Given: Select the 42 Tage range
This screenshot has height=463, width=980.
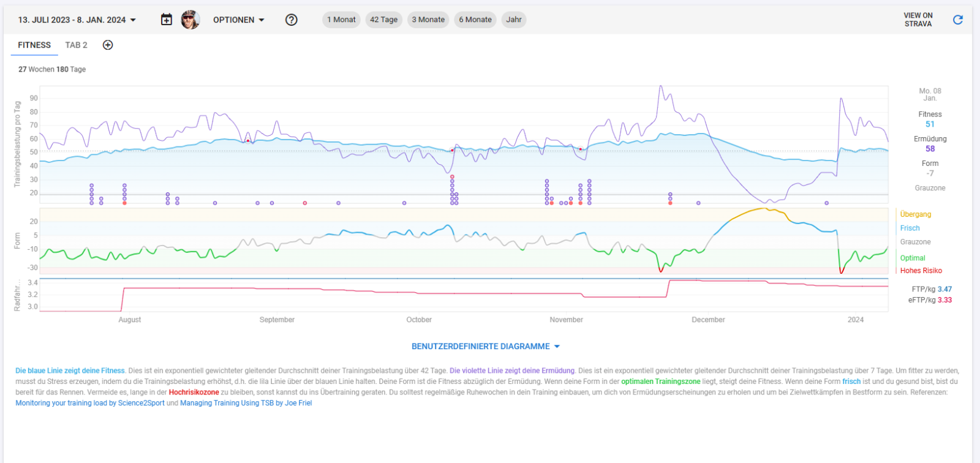Looking at the screenshot, I should click(x=383, y=20).
